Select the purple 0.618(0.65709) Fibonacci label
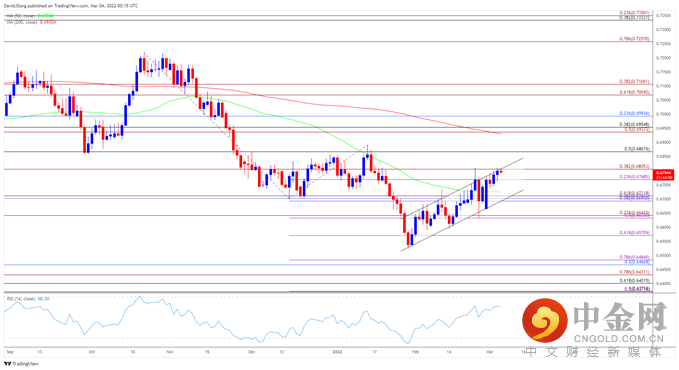The image size is (679, 370). point(634,233)
